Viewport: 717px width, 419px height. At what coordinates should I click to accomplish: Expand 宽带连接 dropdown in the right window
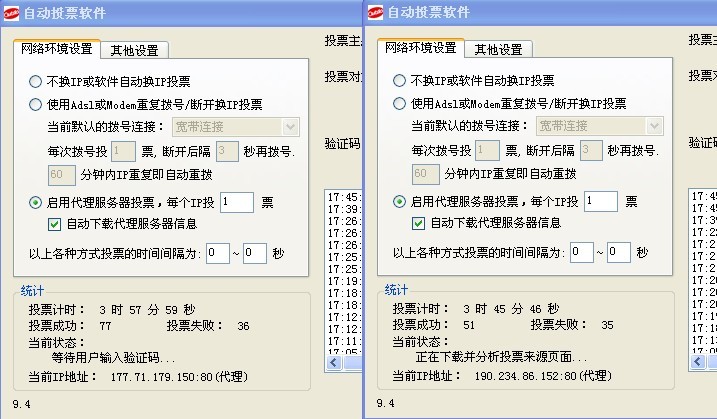655,126
